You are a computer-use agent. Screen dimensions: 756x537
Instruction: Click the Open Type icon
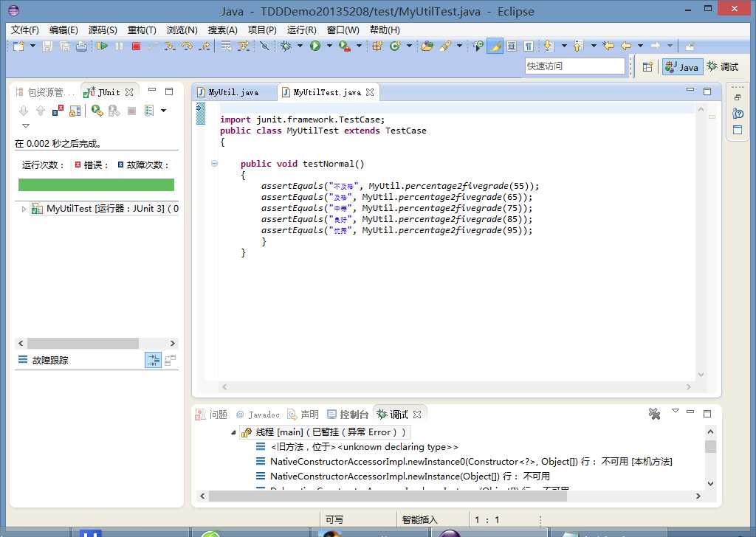click(427, 46)
